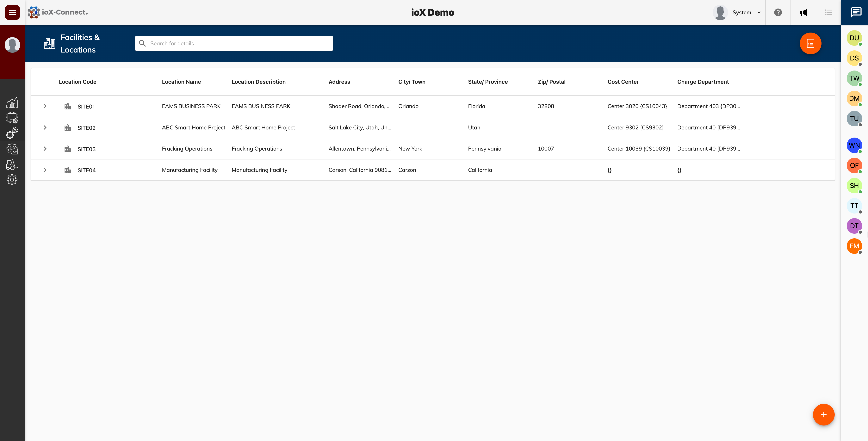
Task: Click the Cost Center column header
Action: [x=623, y=82]
